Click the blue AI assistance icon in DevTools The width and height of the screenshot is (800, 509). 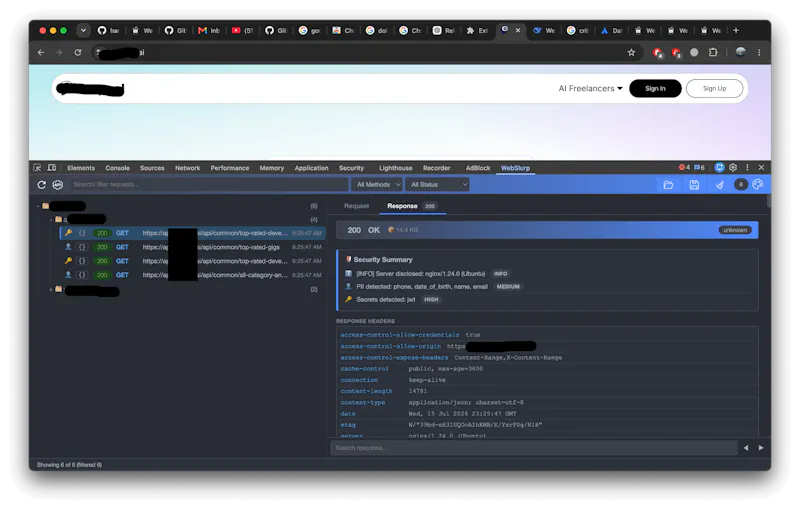coord(719,167)
